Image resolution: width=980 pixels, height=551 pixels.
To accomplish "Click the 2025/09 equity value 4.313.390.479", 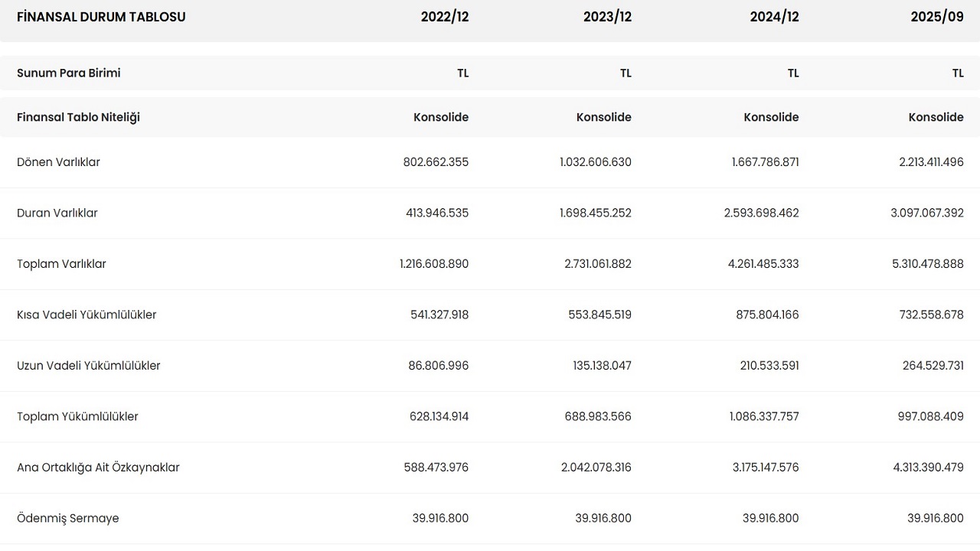I will click(x=926, y=468).
